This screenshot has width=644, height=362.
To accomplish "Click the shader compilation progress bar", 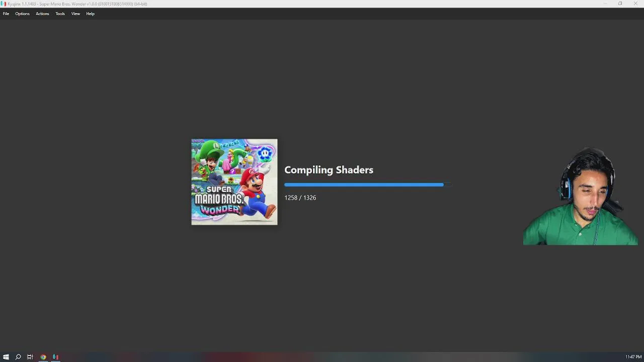I will pos(367,185).
